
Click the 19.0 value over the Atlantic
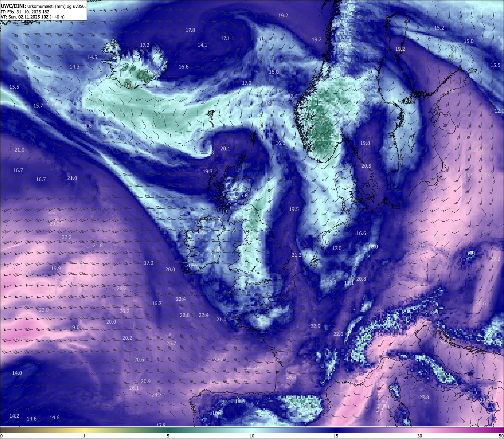click(x=74, y=328)
